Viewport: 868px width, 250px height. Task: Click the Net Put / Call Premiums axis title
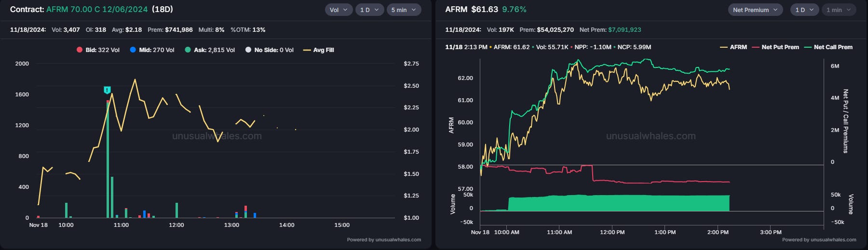tap(845, 121)
